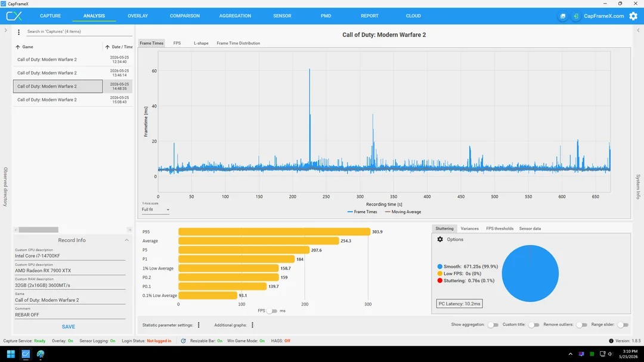644x362 pixels.
Task: Show hidden system tray icons
Action: (570, 354)
